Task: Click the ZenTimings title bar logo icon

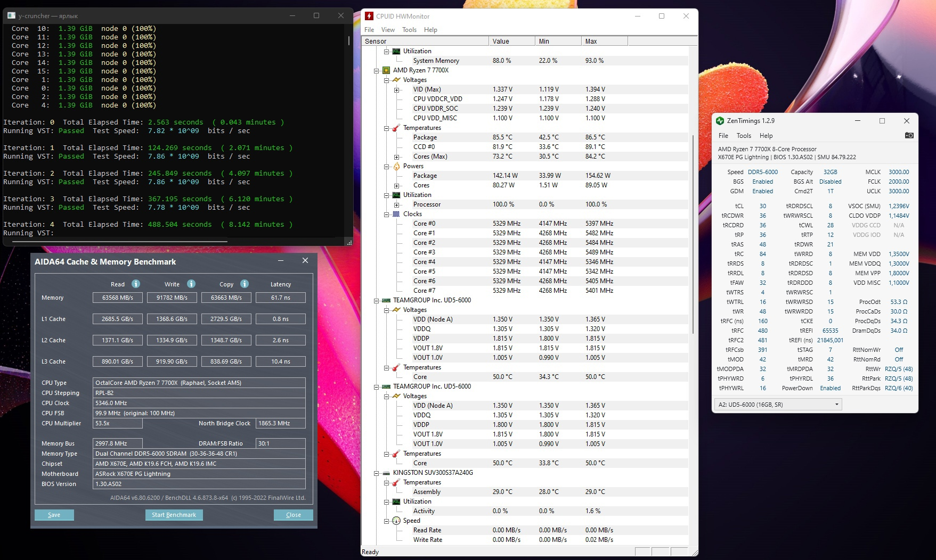Action: pos(720,121)
